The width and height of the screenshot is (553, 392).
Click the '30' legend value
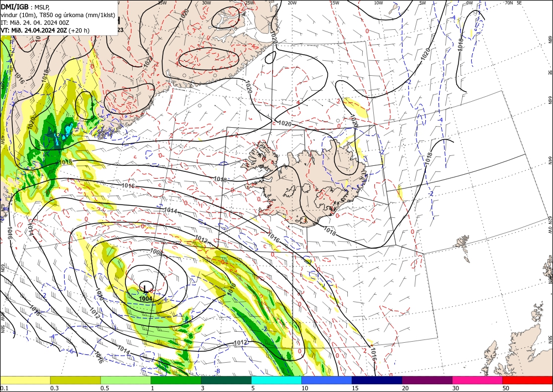[456, 388]
